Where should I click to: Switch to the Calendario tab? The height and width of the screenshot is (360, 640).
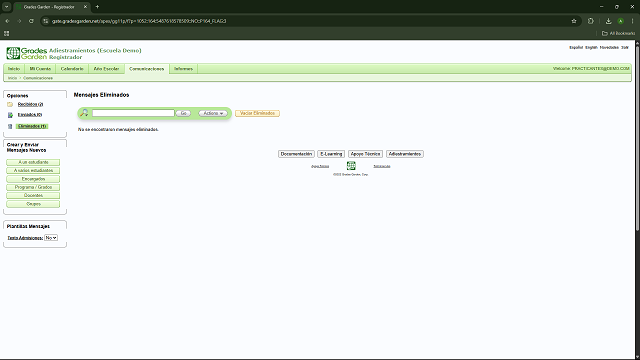click(x=72, y=69)
